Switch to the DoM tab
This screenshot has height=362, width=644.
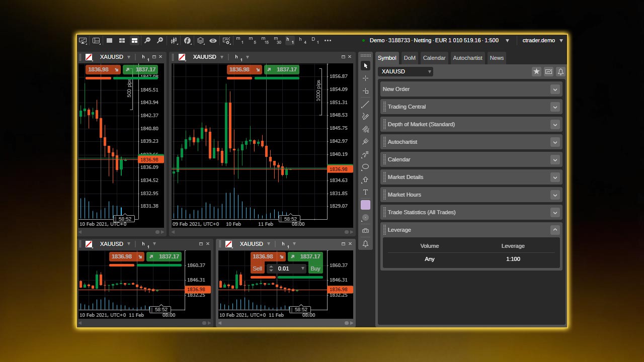pos(410,58)
